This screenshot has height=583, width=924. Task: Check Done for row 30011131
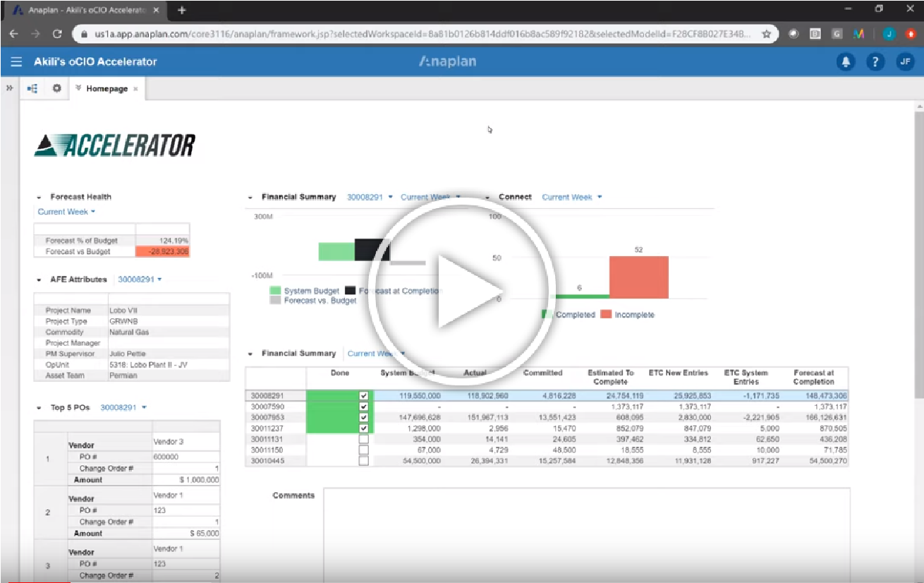click(x=364, y=439)
